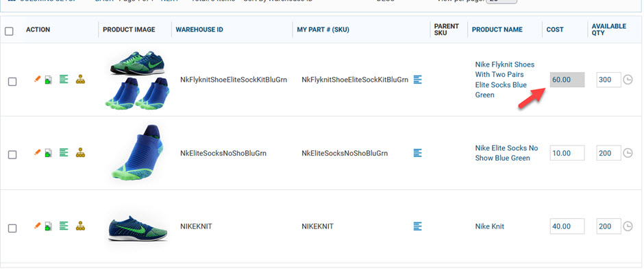Open the blue green sock product image
The image size is (644, 273).
138,152
